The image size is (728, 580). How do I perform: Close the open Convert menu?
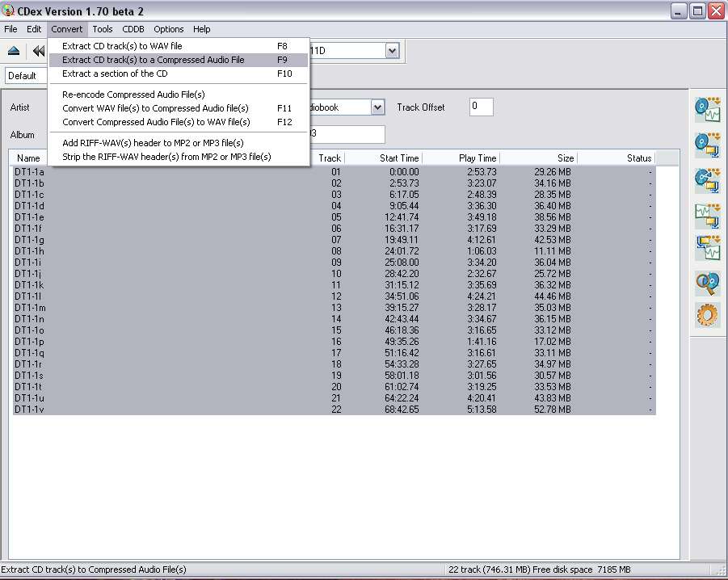click(67, 29)
